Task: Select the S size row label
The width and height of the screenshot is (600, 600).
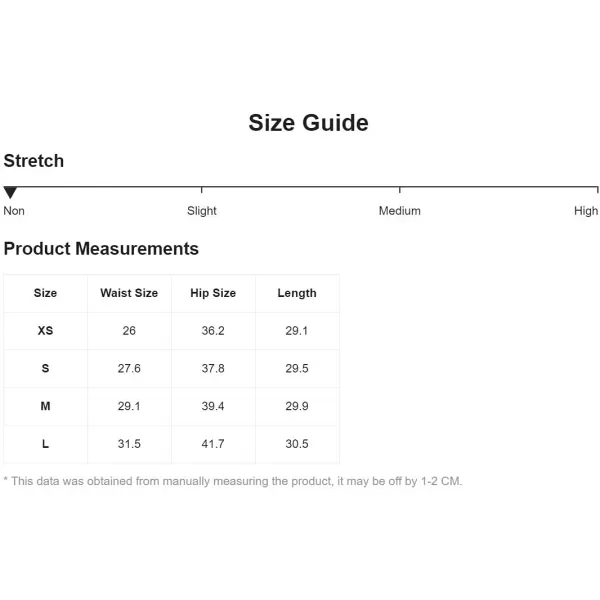Action: click(x=45, y=368)
